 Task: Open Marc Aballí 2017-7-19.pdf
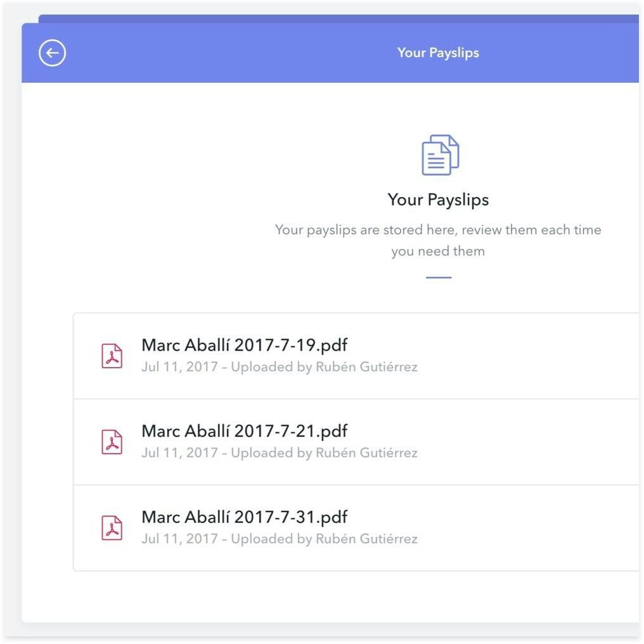pyautogui.click(x=244, y=345)
